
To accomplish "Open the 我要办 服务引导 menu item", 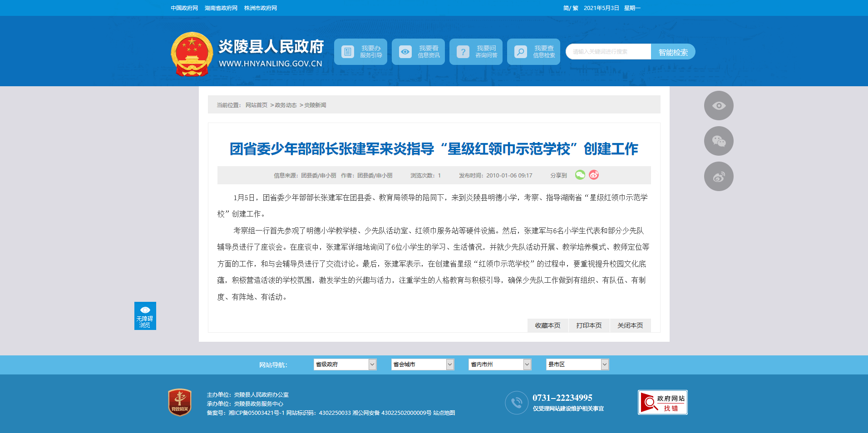I will 360,52.
